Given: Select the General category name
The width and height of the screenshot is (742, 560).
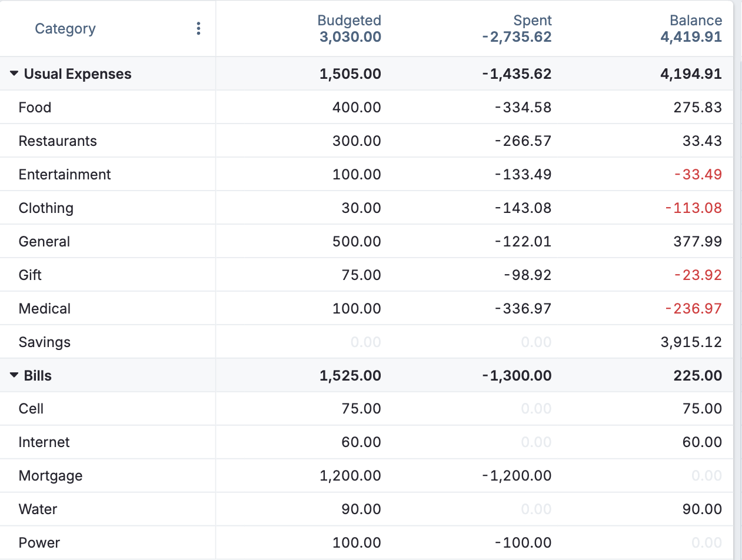Looking at the screenshot, I should coord(44,242).
